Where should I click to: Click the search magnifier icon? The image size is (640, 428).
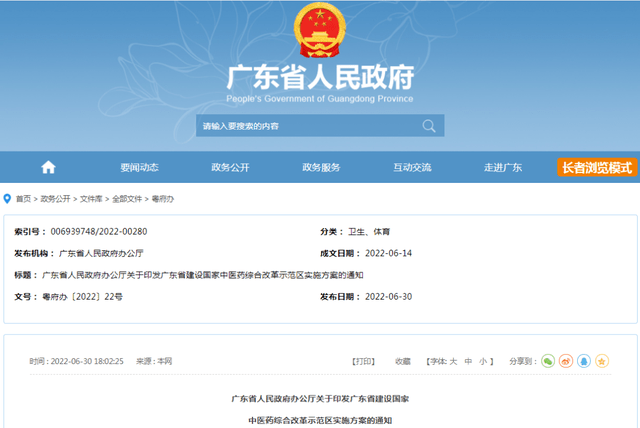coord(429,126)
